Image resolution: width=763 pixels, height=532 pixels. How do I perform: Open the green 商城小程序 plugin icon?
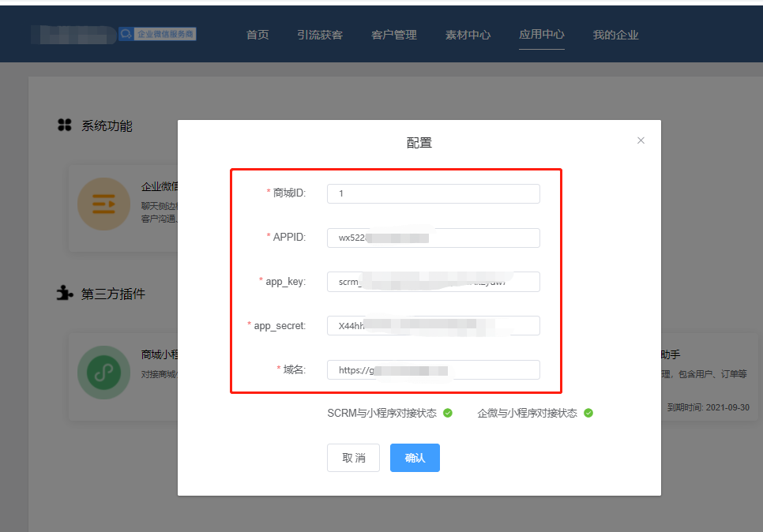click(x=103, y=373)
